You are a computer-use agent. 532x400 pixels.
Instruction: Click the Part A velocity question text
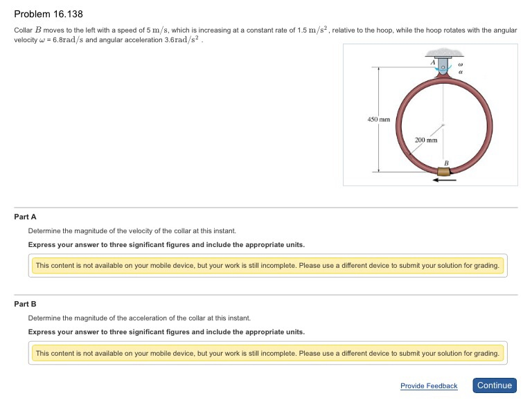[x=132, y=230]
